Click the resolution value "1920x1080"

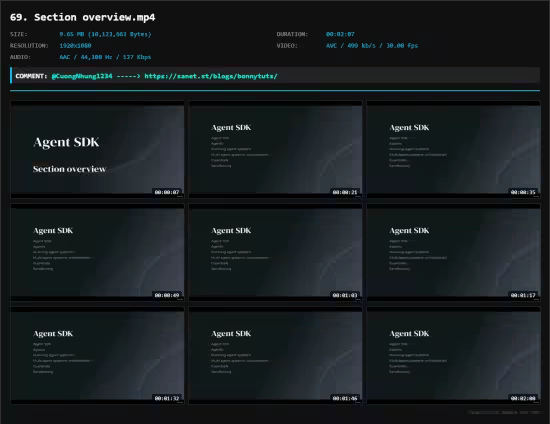click(x=75, y=46)
